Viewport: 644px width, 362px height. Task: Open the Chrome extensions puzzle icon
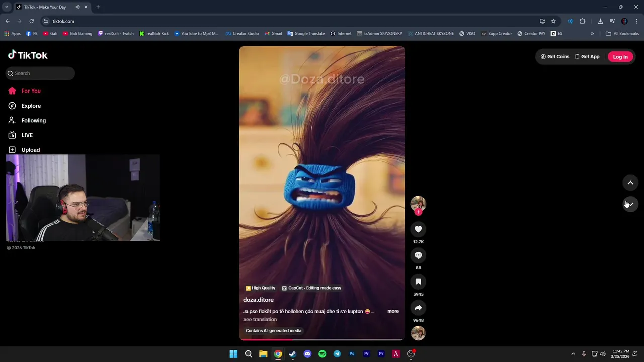tap(583, 21)
